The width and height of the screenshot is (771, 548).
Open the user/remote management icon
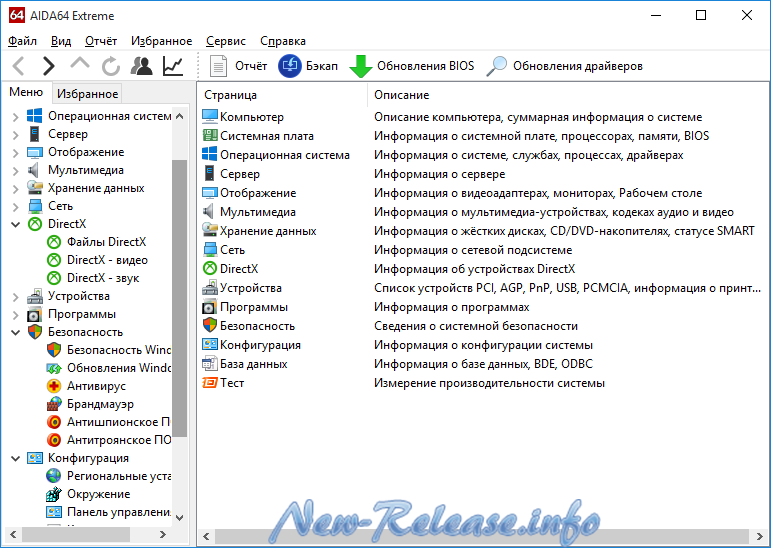142,66
